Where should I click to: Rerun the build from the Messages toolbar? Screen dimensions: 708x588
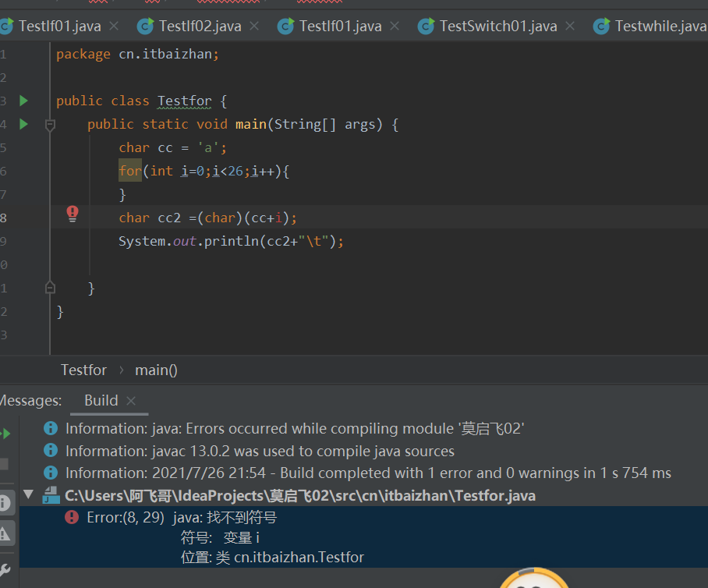coord(6,434)
